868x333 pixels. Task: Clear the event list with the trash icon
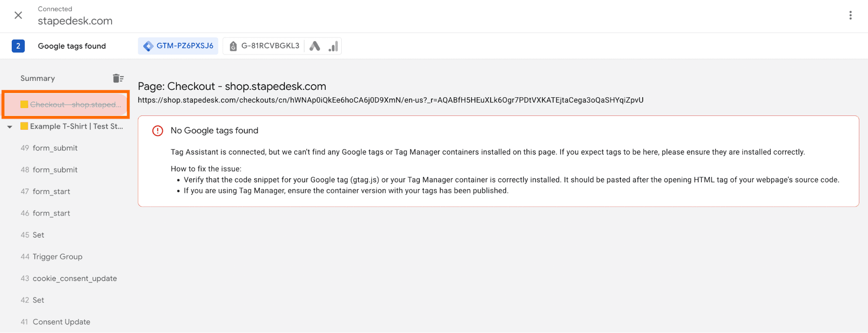(x=118, y=78)
